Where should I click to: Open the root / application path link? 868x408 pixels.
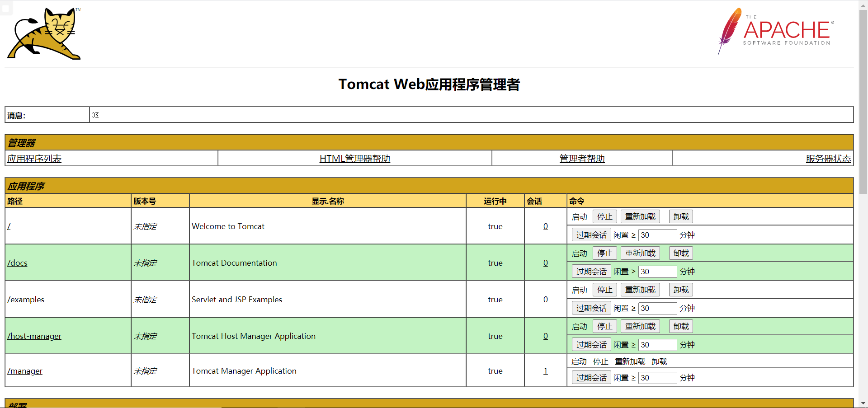click(9, 226)
